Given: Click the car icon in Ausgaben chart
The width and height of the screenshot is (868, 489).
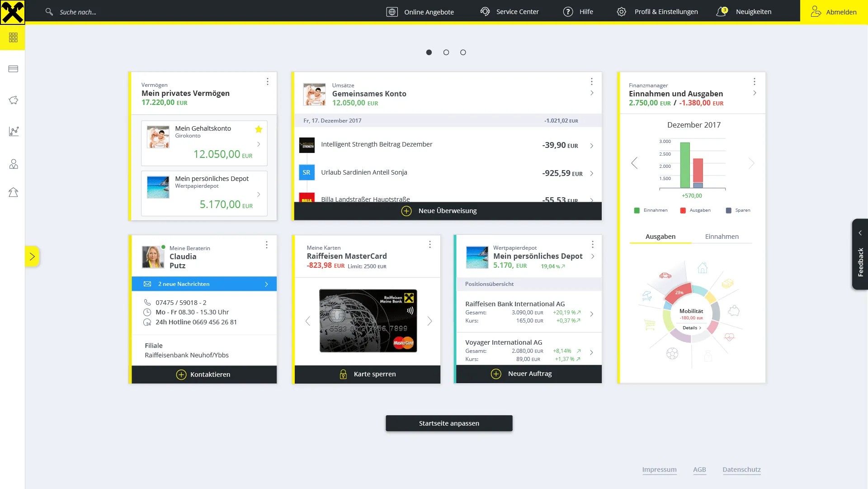Looking at the screenshot, I should (665, 275).
